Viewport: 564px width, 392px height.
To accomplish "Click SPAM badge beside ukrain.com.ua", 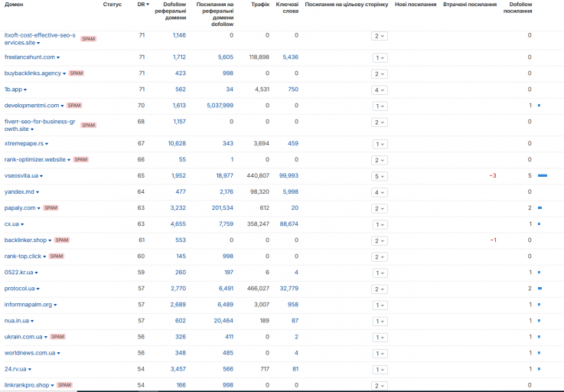I will coord(57,337).
